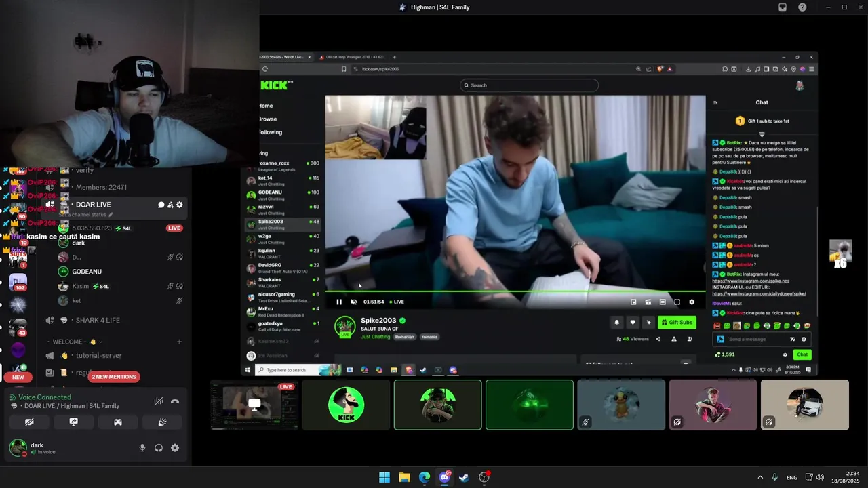Click the red LIVE badge in voice list
868x488 pixels.
pos(174,228)
